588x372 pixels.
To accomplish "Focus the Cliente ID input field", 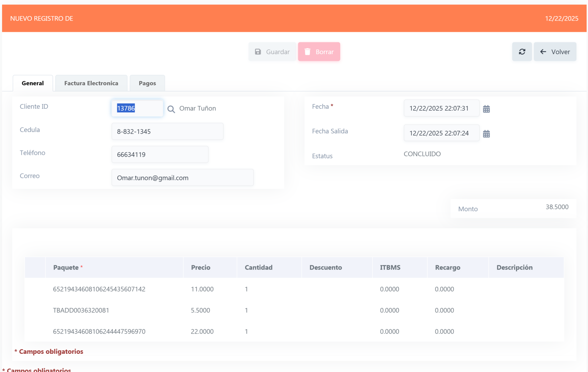I will pos(137,108).
